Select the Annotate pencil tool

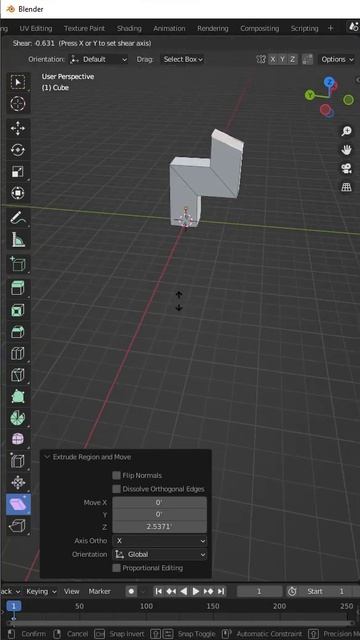tap(18, 218)
